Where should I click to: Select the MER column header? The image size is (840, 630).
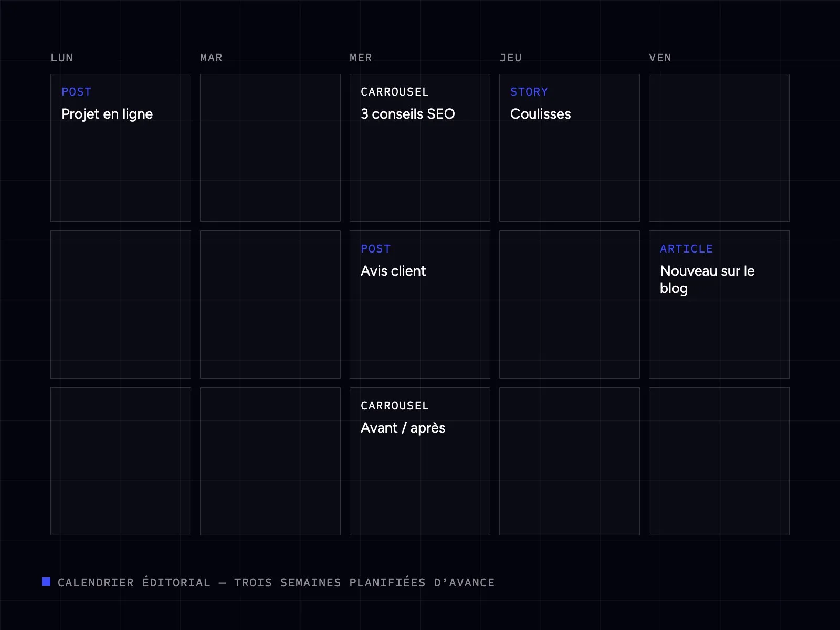pos(361,58)
